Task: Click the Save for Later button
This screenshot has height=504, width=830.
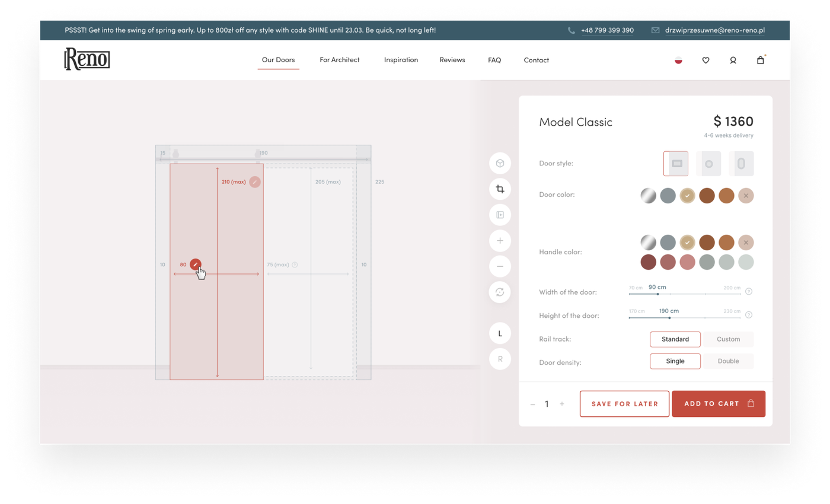Action: (624, 404)
